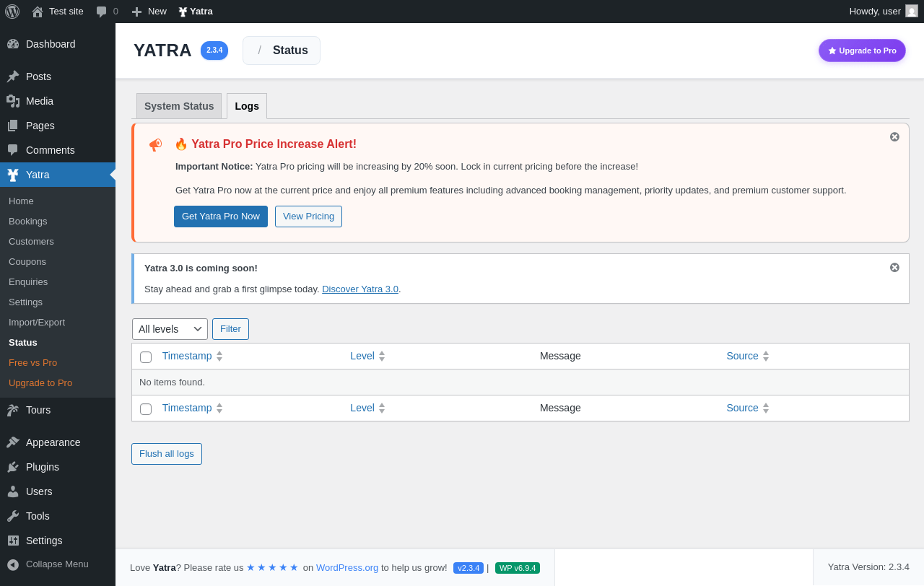Open the comments bubble icon in admin bar

pos(102,12)
